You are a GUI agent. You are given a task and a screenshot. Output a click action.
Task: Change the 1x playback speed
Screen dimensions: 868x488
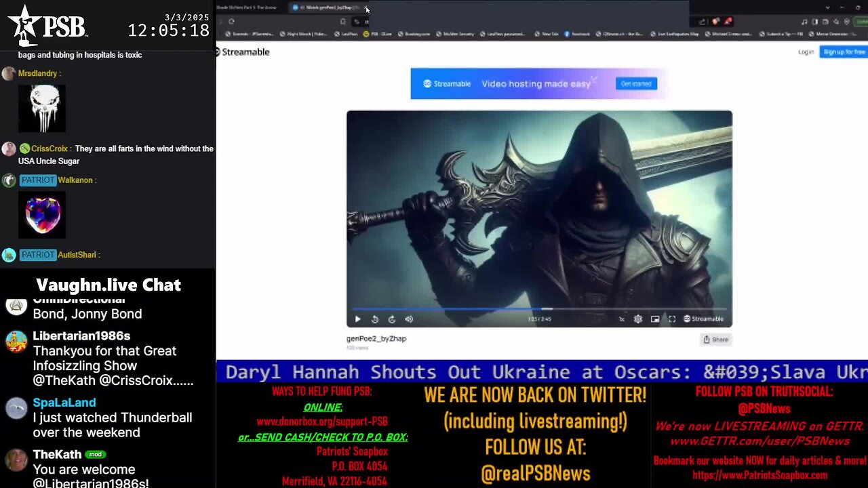[x=622, y=319]
